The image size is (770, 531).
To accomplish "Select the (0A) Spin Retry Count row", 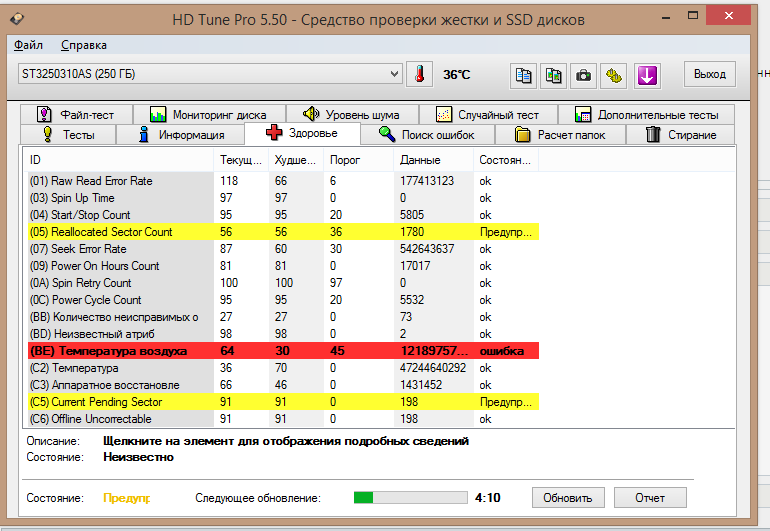I will coord(283,283).
